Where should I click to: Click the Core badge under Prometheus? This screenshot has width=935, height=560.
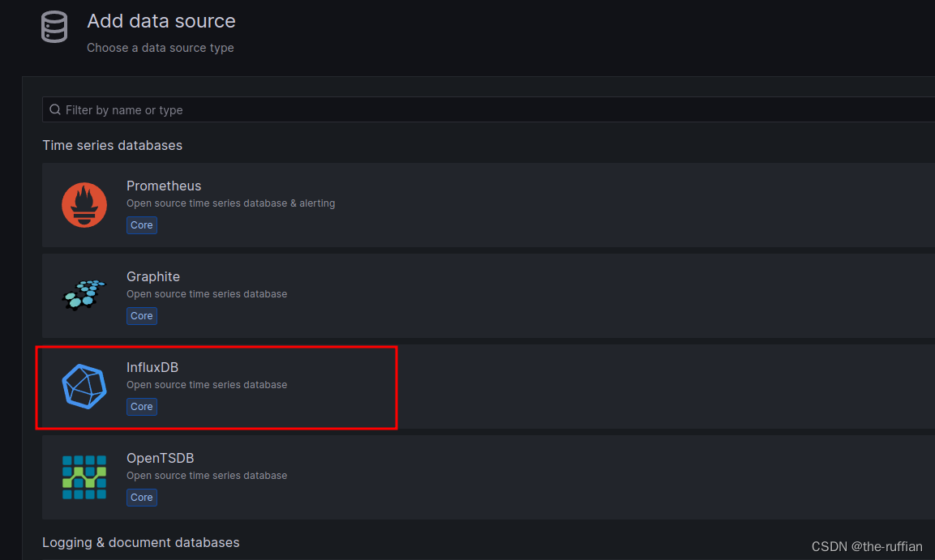pyautogui.click(x=141, y=225)
